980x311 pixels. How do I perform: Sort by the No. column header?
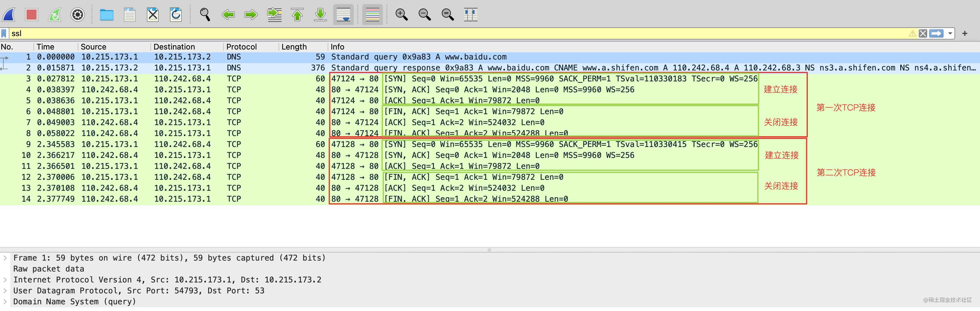tap(17, 47)
